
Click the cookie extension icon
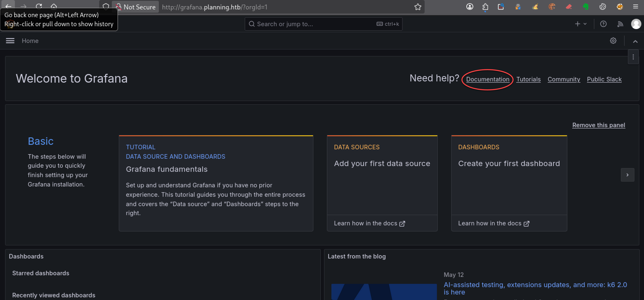[552, 7]
